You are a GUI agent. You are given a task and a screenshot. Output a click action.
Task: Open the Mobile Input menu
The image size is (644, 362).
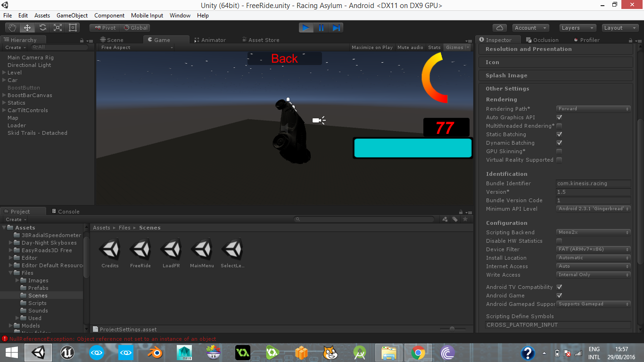click(x=147, y=16)
